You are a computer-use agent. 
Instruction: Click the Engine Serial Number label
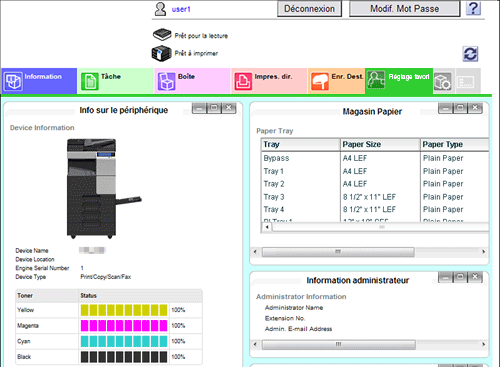coord(42,268)
